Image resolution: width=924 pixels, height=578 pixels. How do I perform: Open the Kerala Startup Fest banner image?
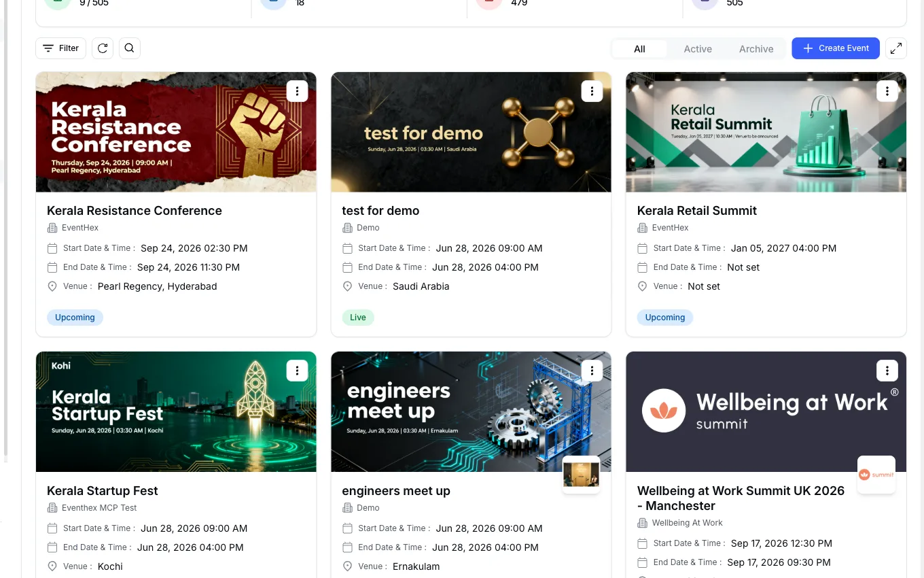176,412
